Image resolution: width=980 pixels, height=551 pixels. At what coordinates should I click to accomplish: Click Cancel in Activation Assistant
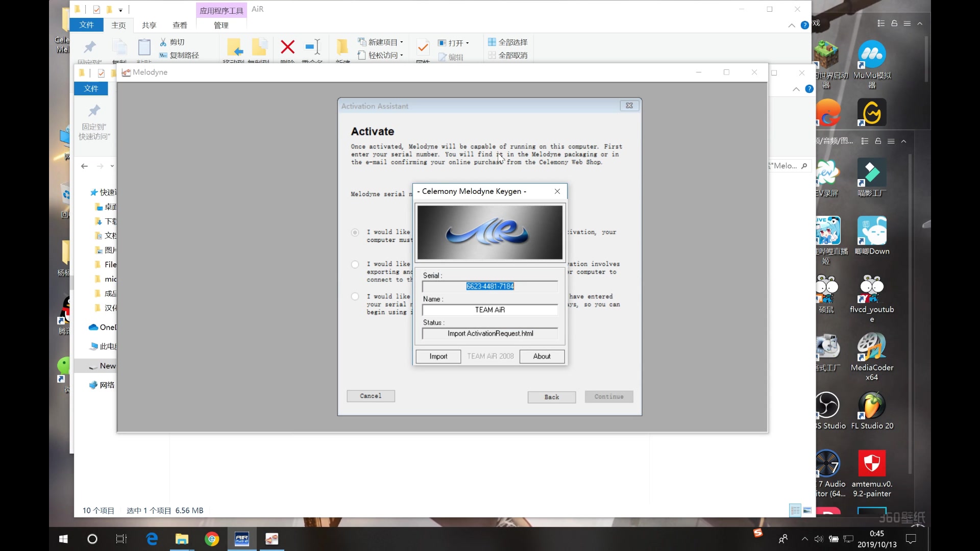point(371,396)
